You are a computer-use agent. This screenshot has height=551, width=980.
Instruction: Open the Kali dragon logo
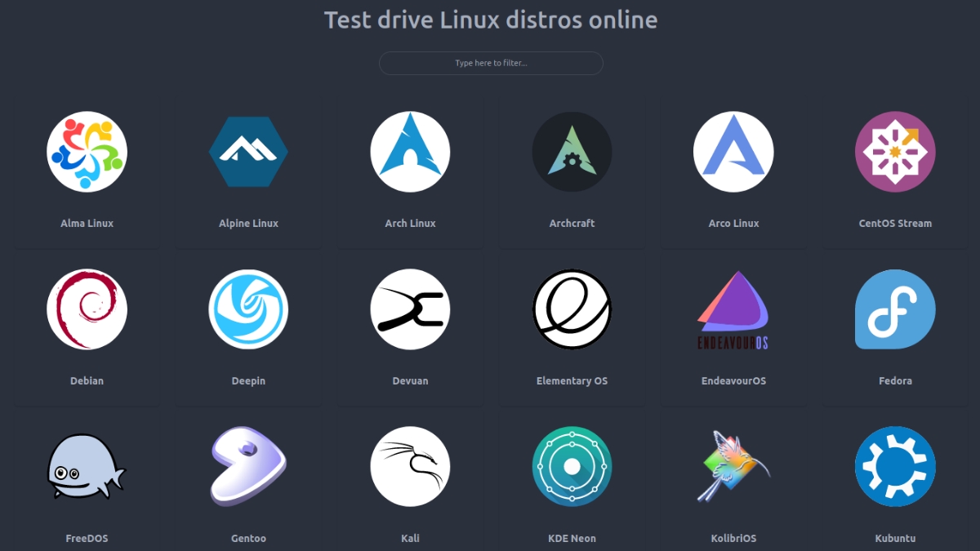[x=410, y=467]
